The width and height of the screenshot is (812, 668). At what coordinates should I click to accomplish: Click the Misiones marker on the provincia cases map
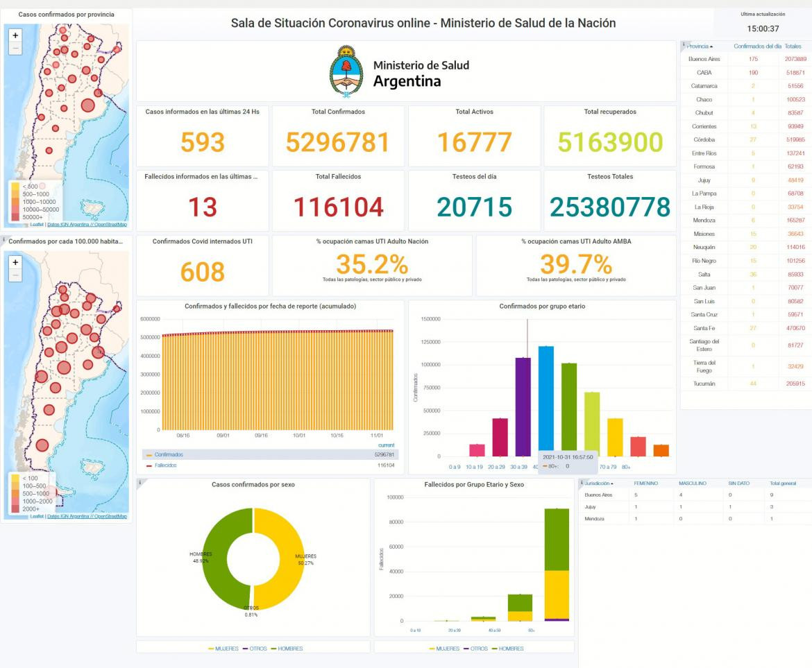[117, 49]
